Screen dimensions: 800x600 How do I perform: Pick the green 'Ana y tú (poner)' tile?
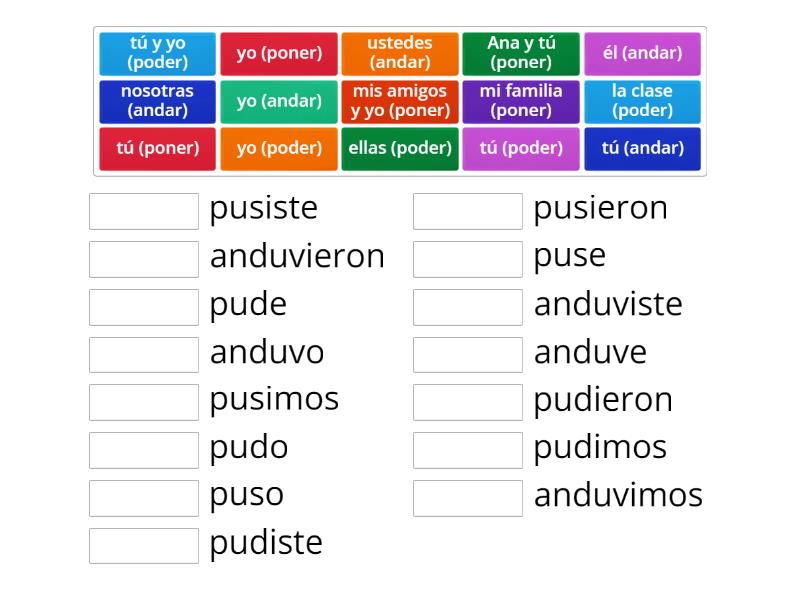coord(521,54)
